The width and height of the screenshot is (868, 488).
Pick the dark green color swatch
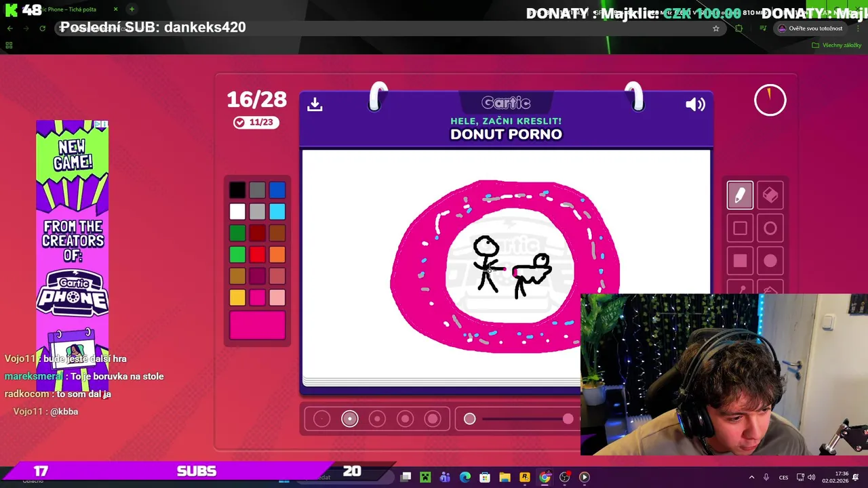click(x=237, y=233)
